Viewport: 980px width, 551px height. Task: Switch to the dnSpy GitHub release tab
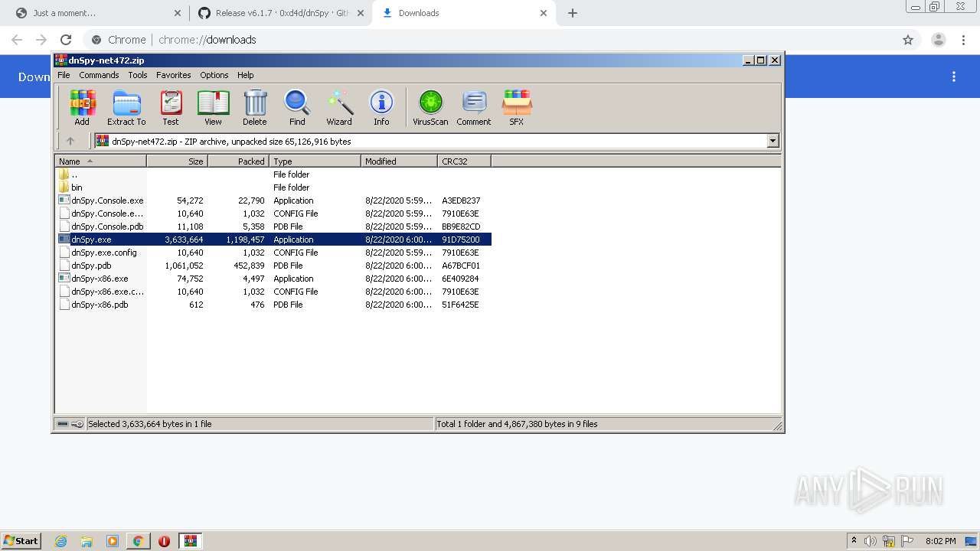click(280, 13)
